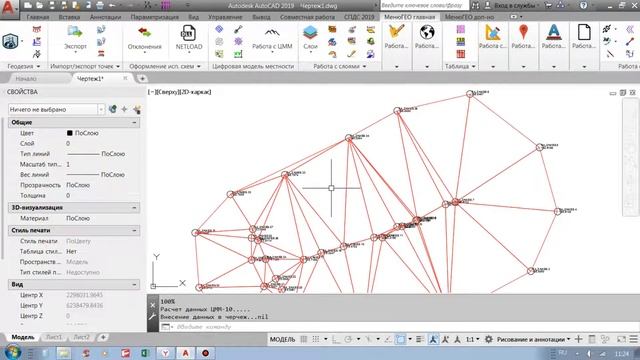Viewport: 640px width, 360px height.
Task: Click the Undo arrow in quick access toolbar
Action: [112, 5]
